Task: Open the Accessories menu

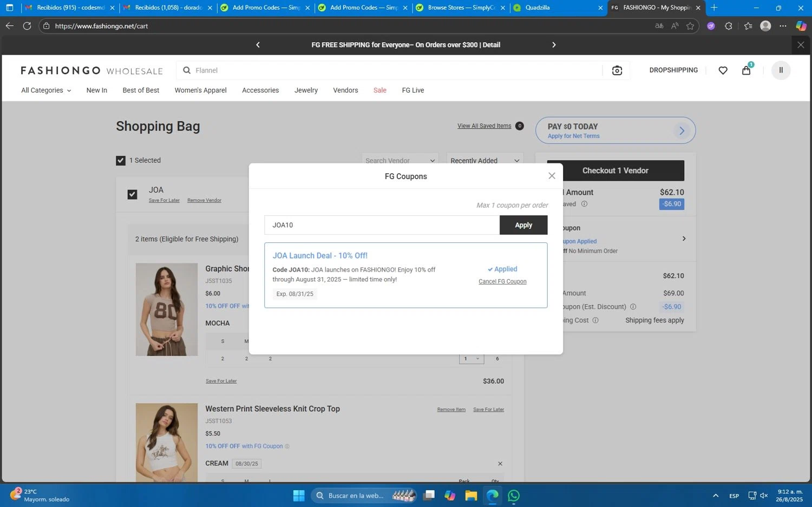Action: [x=260, y=90]
